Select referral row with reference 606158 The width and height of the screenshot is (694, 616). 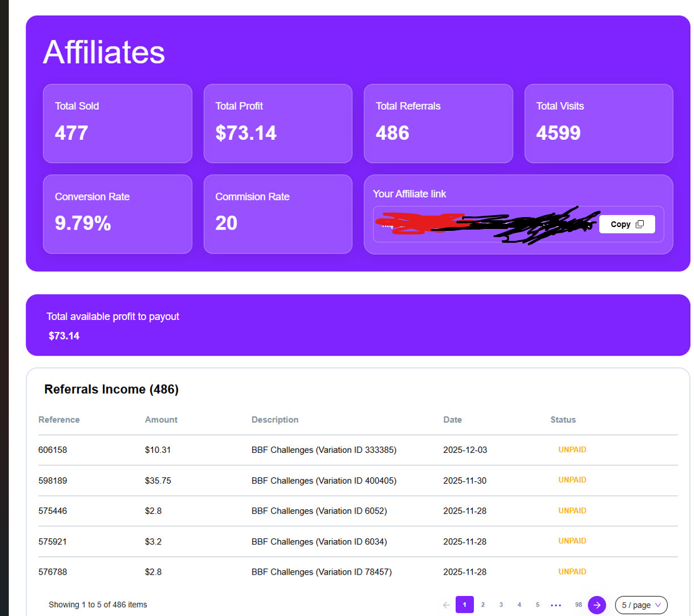coord(53,450)
